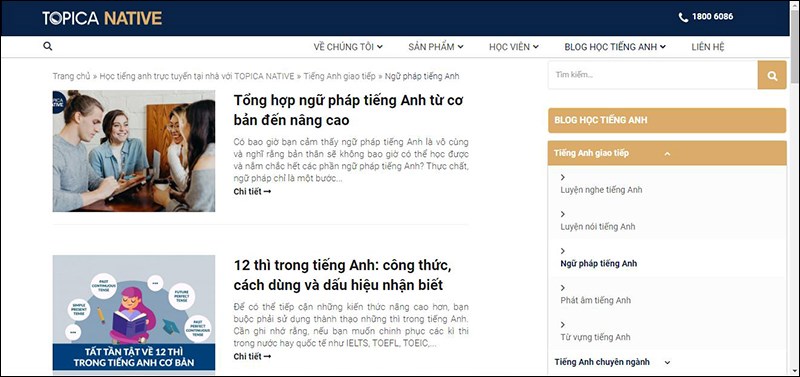Viewport: 800px width, 377px height.
Task: Click the chevron above Phát âm tiếng Anh
Action: click(563, 288)
